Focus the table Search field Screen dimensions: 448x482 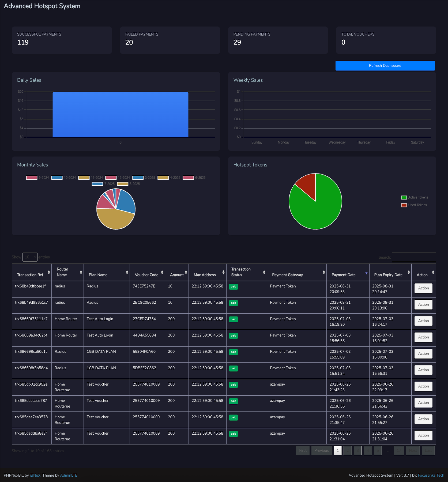point(414,257)
